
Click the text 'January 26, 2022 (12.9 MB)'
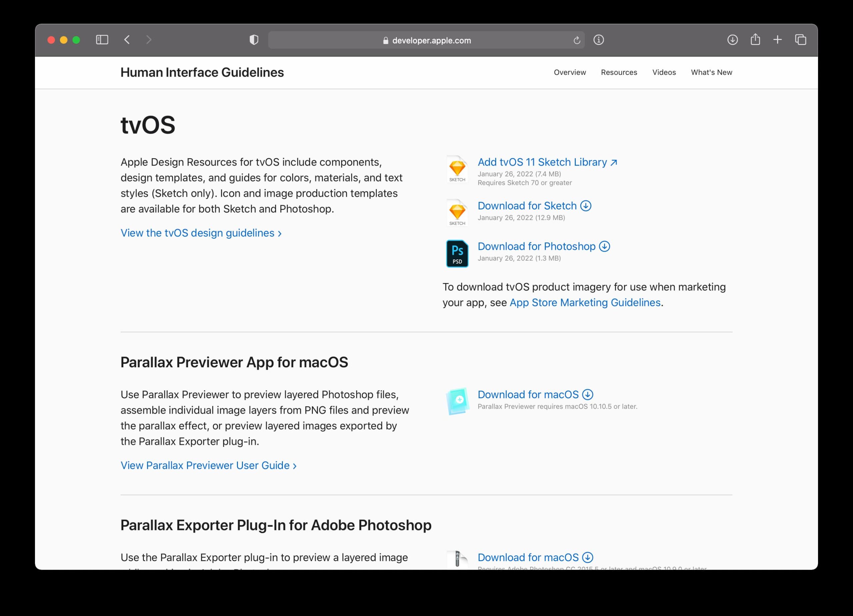(x=521, y=218)
